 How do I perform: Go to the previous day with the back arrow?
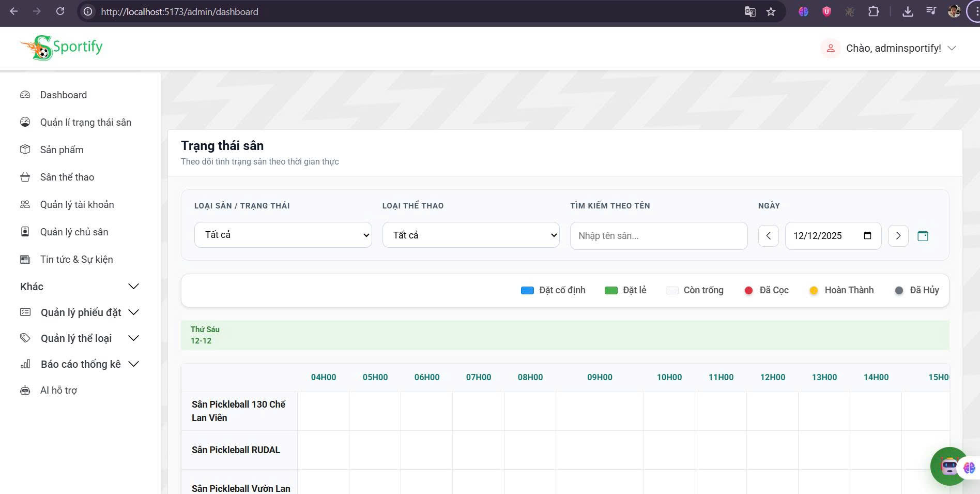[x=769, y=236]
